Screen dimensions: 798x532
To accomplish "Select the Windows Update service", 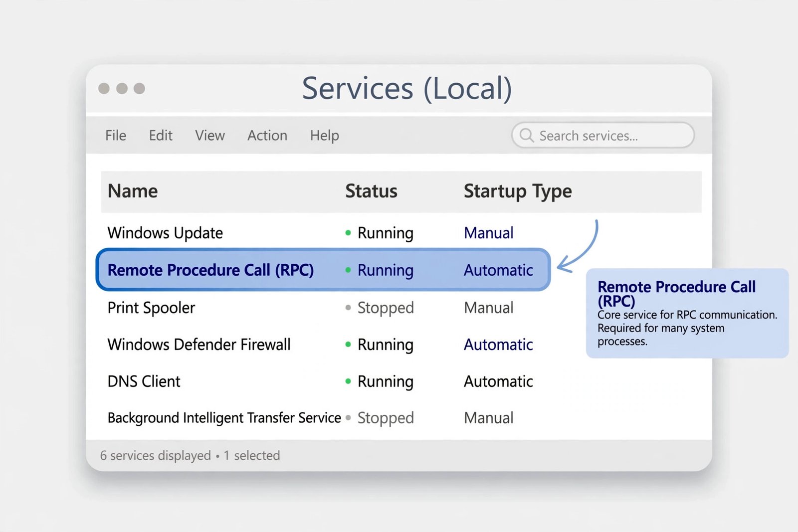I will pyautogui.click(x=165, y=233).
